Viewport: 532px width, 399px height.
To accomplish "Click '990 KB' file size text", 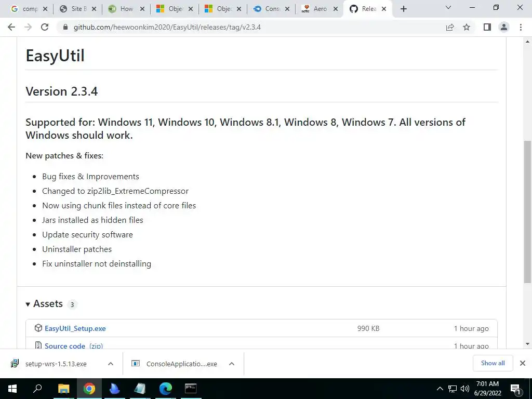I will tap(368, 328).
